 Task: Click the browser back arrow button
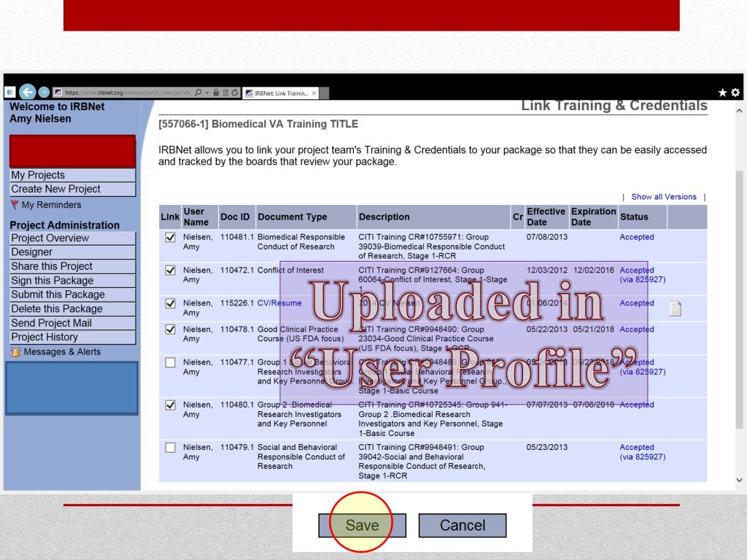[x=28, y=91]
